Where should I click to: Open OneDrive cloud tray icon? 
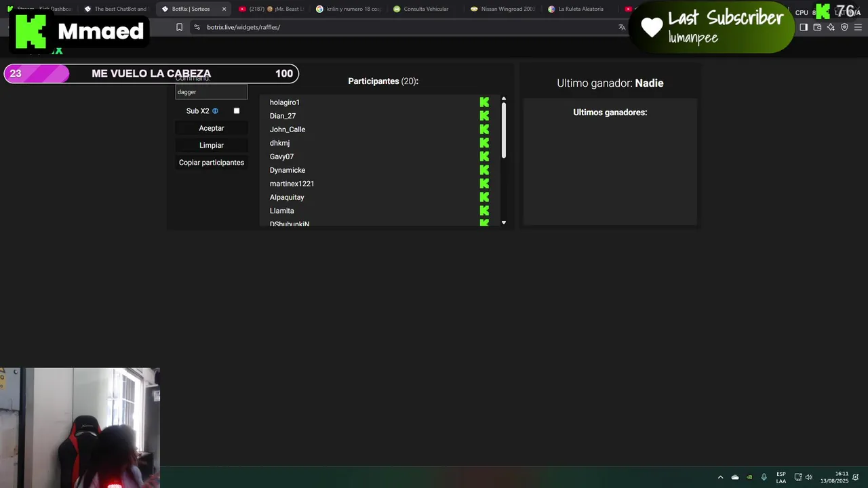coord(735,477)
